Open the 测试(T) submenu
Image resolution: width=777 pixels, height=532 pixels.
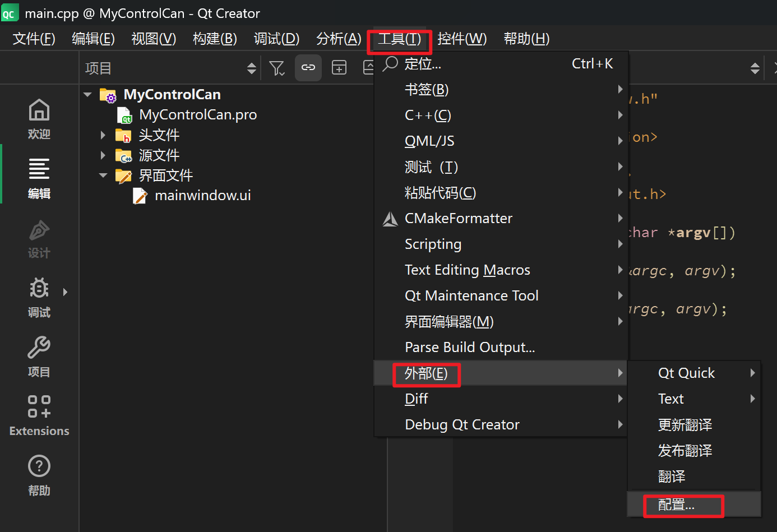(x=501, y=167)
